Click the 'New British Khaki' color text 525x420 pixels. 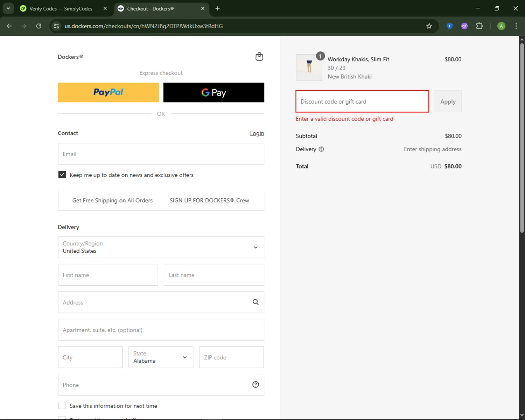pyautogui.click(x=350, y=77)
